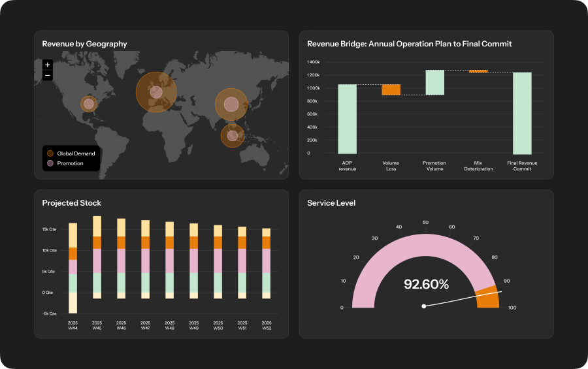Click the map zoom in plus button
588x369 pixels.
click(48, 65)
